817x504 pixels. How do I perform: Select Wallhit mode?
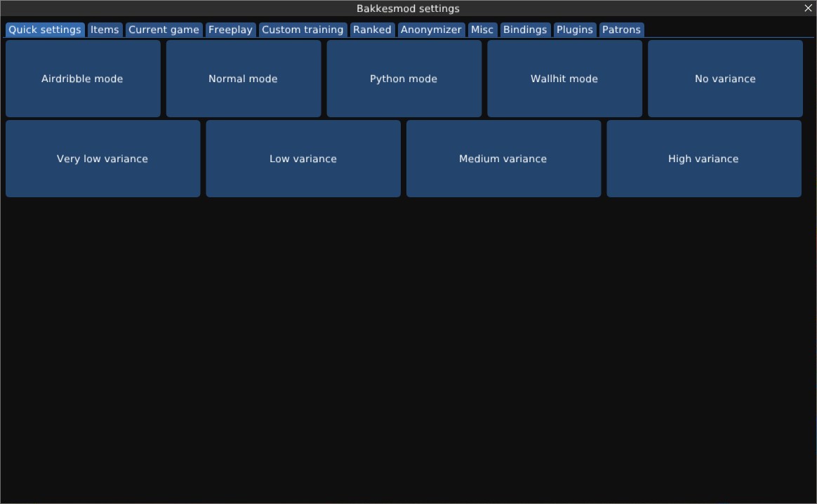point(564,79)
